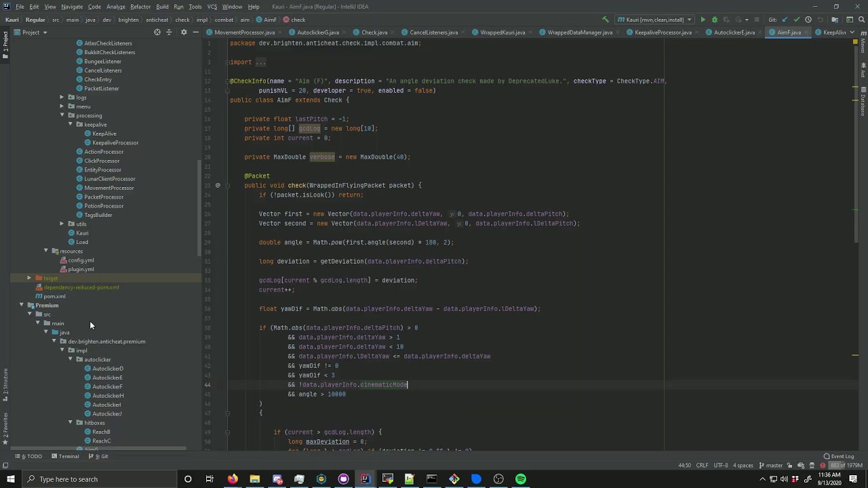Expand the menu folder in tree
The image size is (868, 488).
point(62,106)
